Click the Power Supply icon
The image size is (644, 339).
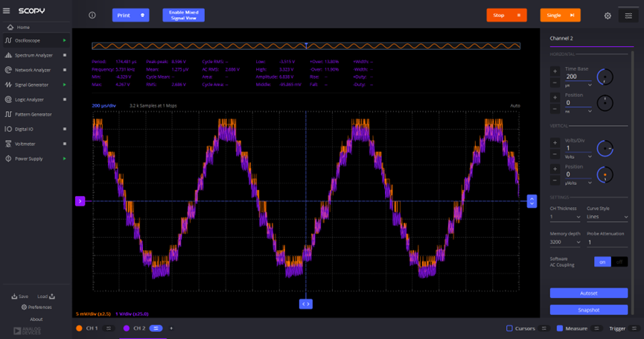click(x=8, y=159)
